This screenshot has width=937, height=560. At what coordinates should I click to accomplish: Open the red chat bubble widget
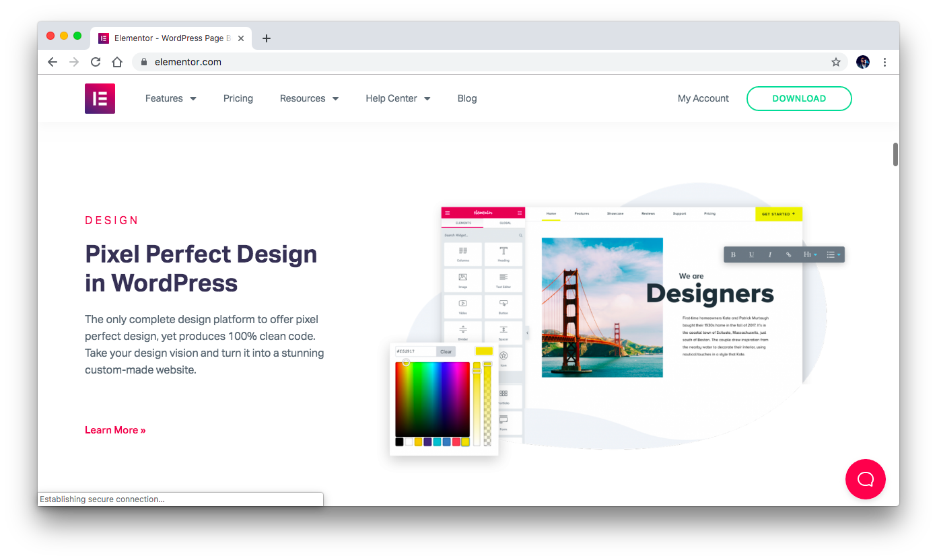pos(866,479)
